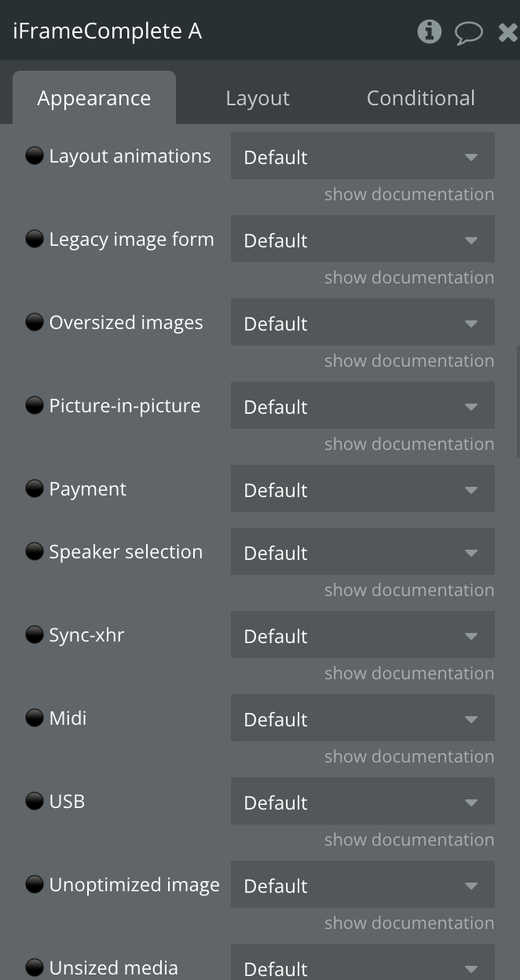Click the black dot beside USB

pyautogui.click(x=35, y=801)
